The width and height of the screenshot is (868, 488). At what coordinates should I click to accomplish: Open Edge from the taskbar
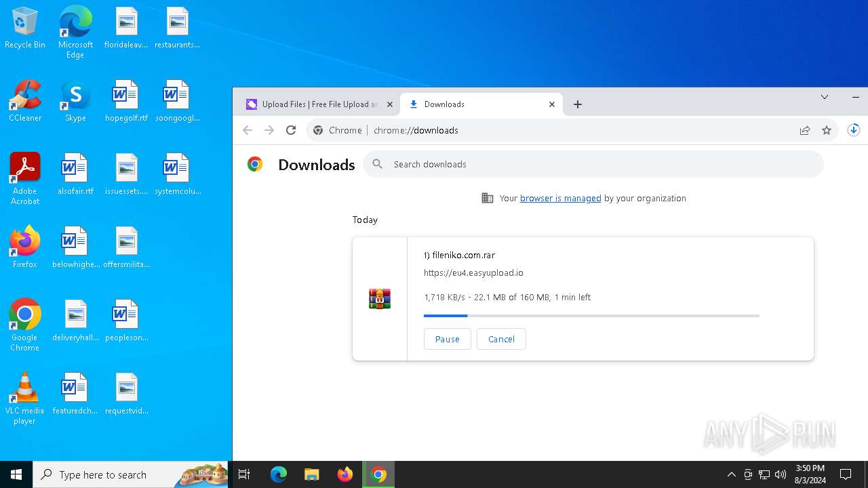279,474
